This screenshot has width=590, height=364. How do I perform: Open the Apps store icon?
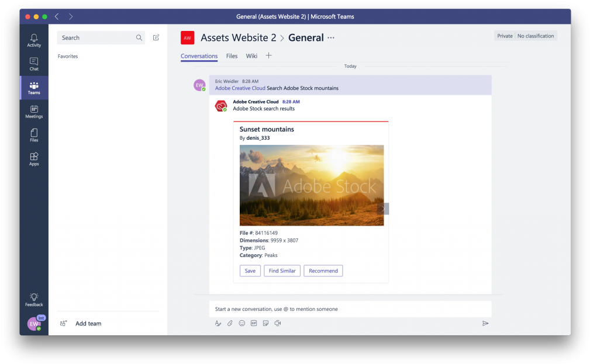[x=34, y=159]
